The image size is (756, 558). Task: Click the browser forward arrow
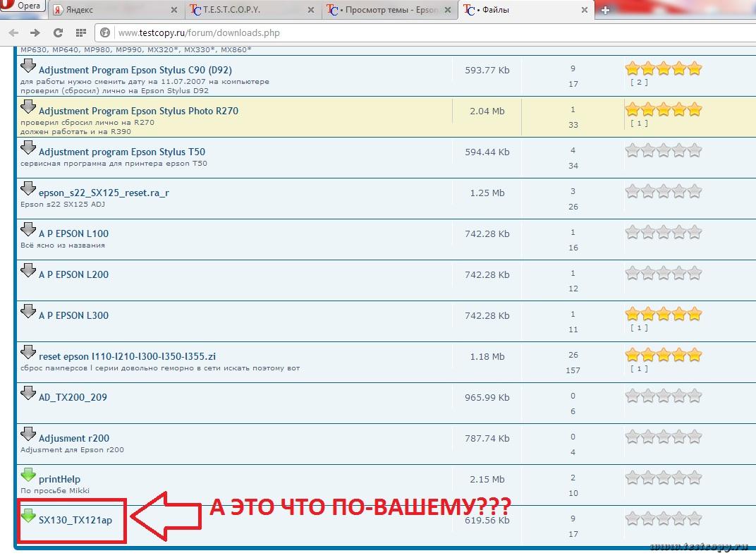click(35, 32)
